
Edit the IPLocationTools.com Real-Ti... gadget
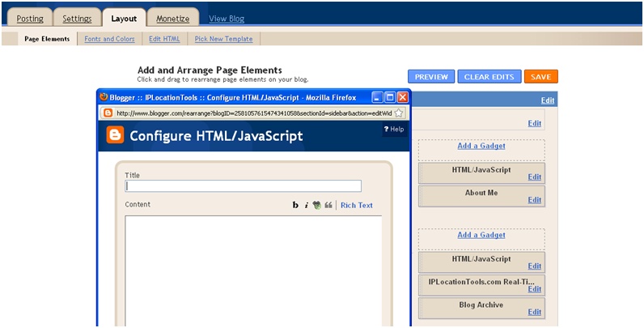point(534,289)
